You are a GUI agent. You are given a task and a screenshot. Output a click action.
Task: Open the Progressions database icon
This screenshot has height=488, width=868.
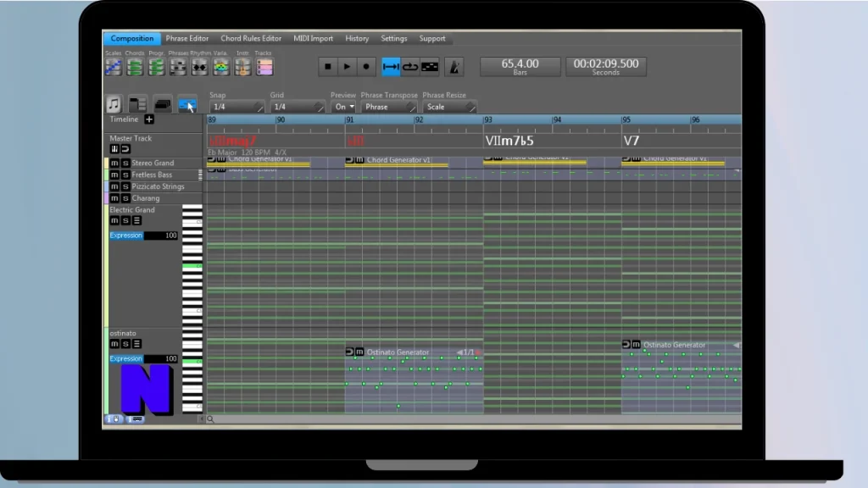pos(157,67)
